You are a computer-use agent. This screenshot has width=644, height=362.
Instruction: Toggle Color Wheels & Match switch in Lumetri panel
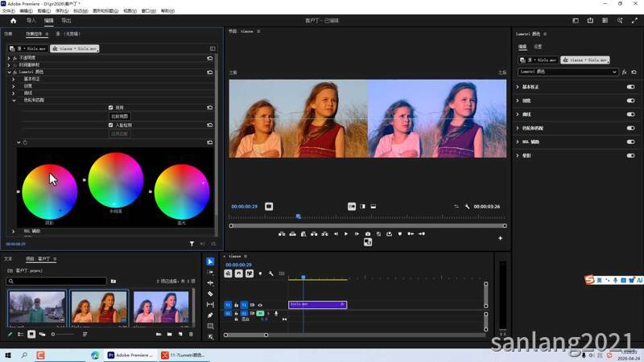[x=630, y=128]
